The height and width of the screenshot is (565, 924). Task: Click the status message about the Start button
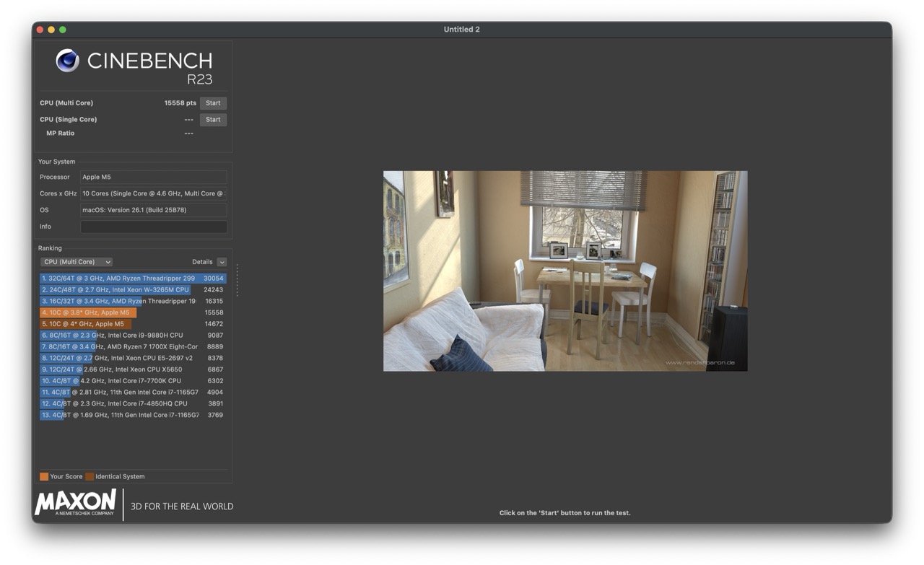565,513
